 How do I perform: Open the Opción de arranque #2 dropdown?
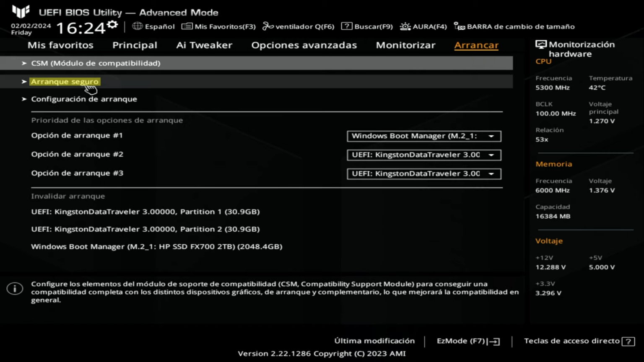pos(423,155)
